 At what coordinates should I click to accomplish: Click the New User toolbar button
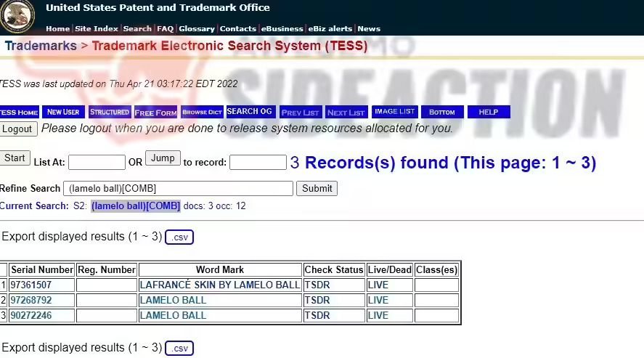click(x=62, y=113)
